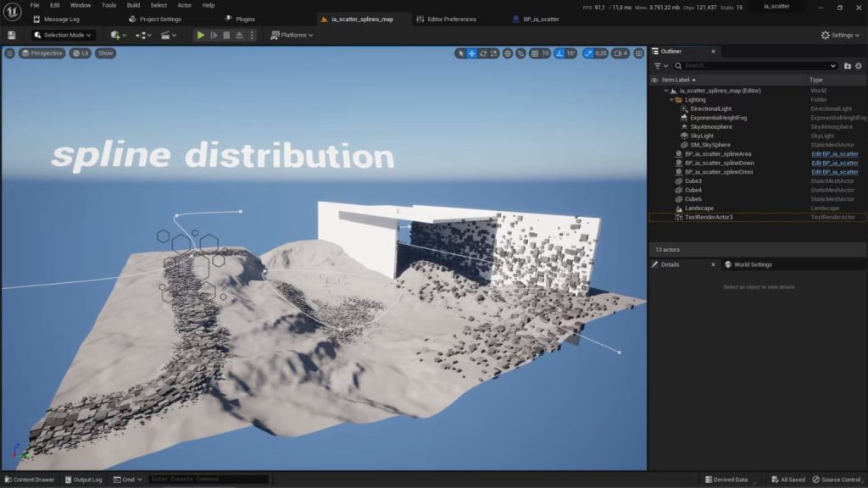This screenshot has width=868, height=488.
Task: Collapse the Lighting folder in Outliner
Action: pos(671,100)
